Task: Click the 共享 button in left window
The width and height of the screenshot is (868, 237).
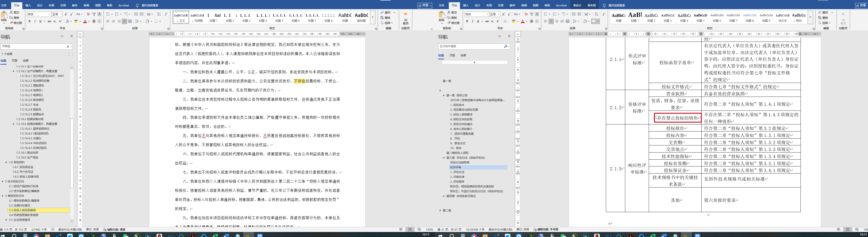Action: pos(425,5)
